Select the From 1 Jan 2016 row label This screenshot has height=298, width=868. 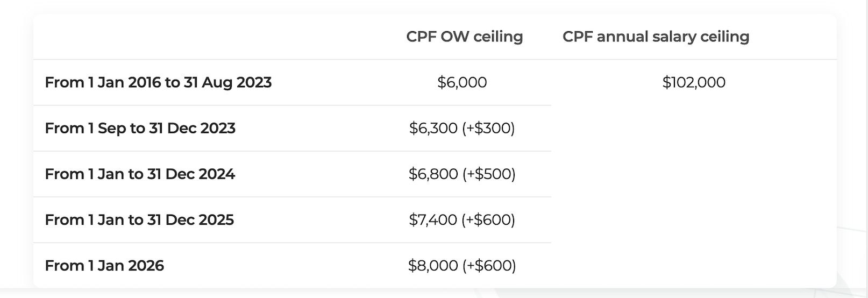(158, 82)
